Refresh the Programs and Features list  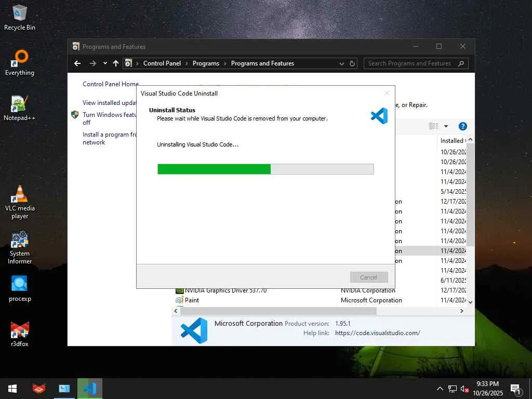pyautogui.click(x=352, y=63)
